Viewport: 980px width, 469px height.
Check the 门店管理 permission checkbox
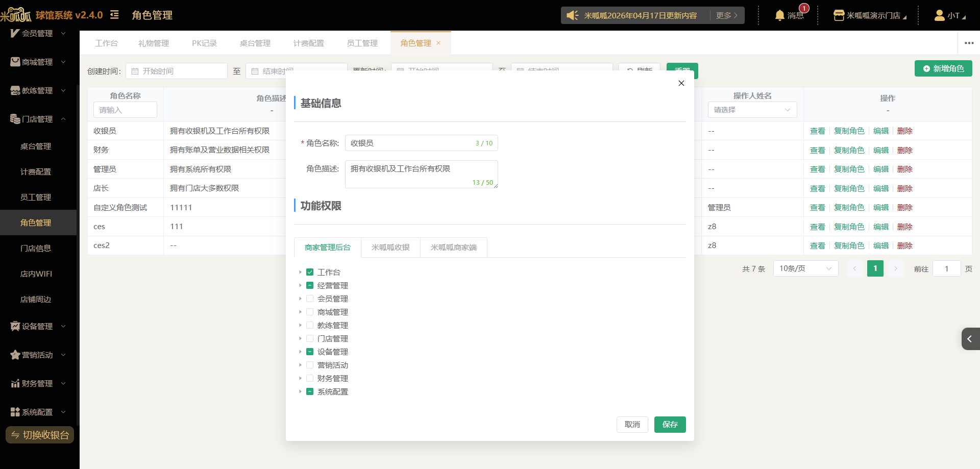tap(310, 338)
